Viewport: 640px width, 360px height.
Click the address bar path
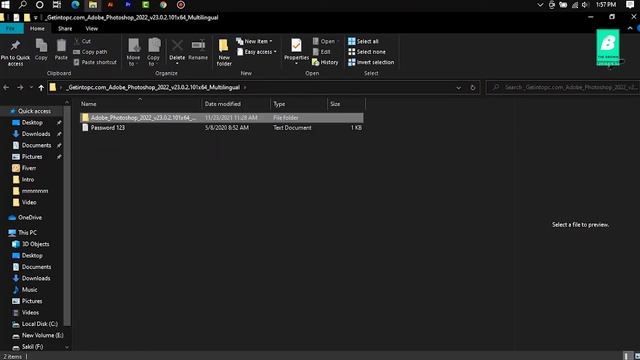click(x=153, y=87)
